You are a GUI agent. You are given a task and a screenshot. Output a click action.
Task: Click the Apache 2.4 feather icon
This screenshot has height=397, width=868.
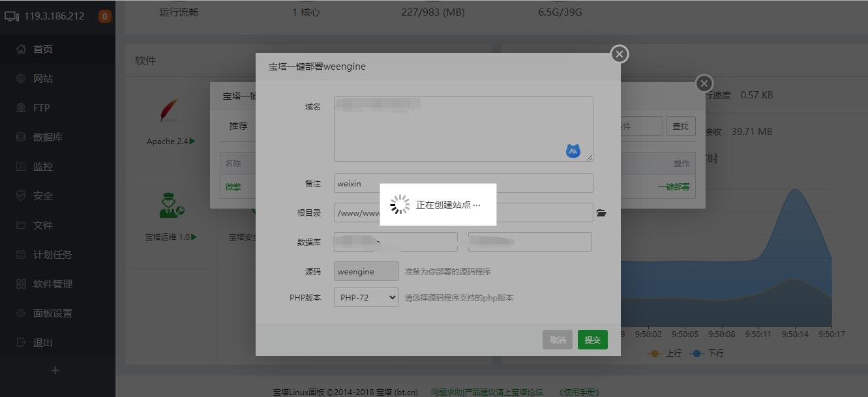point(170,111)
